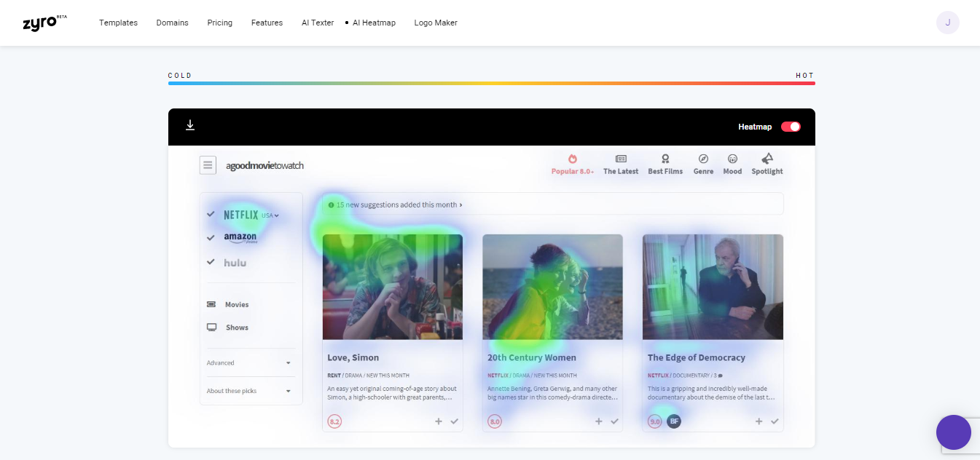
Task: Click the Hulu logo in sidebar
Action: pos(235,262)
